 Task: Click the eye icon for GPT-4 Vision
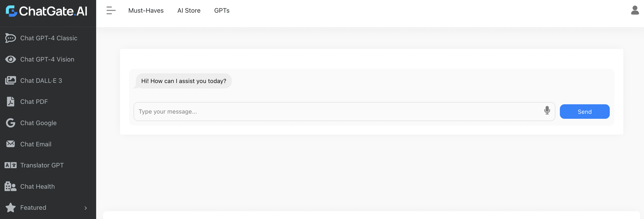(10, 59)
